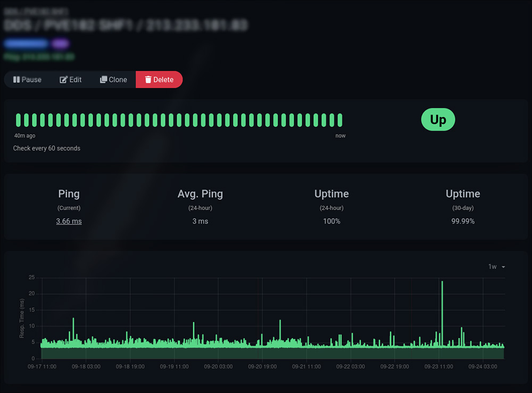Click the 30-day uptime 99.99% value

point(463,221)
